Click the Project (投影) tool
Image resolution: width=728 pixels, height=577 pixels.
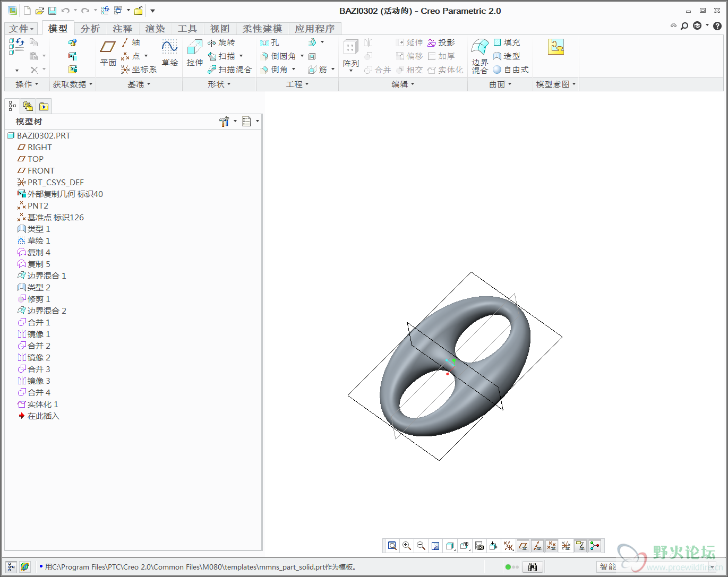[441, 42]
